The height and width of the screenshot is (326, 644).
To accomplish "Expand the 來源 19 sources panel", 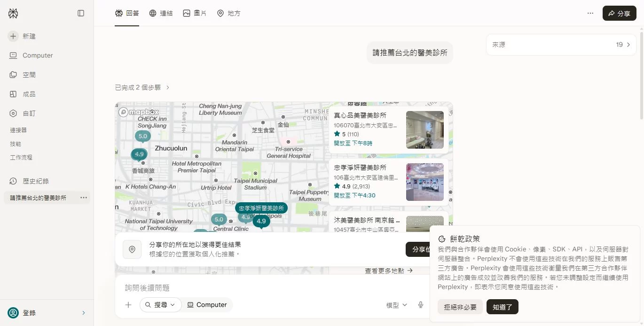I will [x=561, y=45].
